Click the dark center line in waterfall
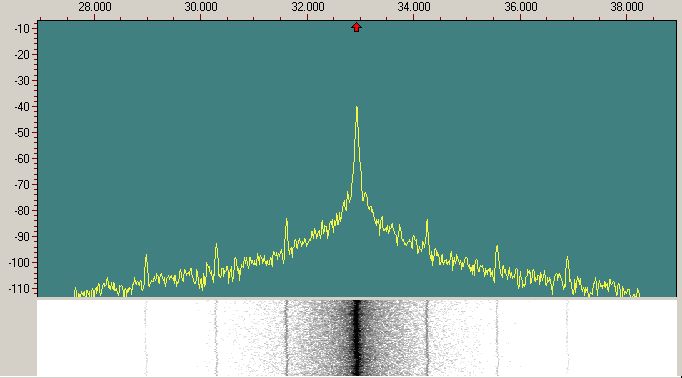The width and height of the screenshot is (682, 378). click(x=357, y=338)
